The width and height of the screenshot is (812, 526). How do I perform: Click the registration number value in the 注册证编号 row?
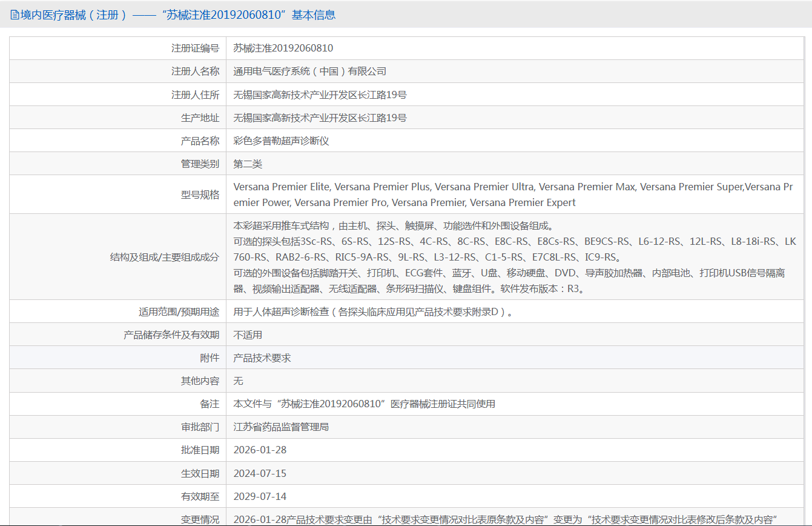click(283, 48)
